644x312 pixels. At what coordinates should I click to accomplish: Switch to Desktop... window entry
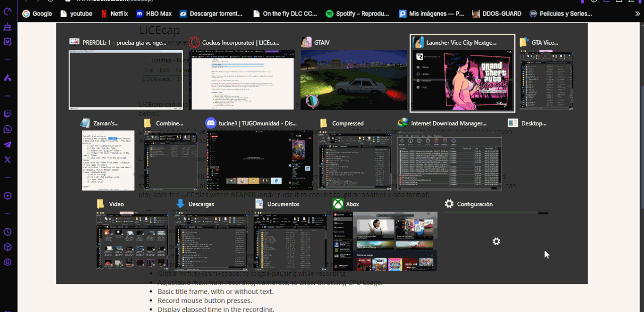pos(527,123)
